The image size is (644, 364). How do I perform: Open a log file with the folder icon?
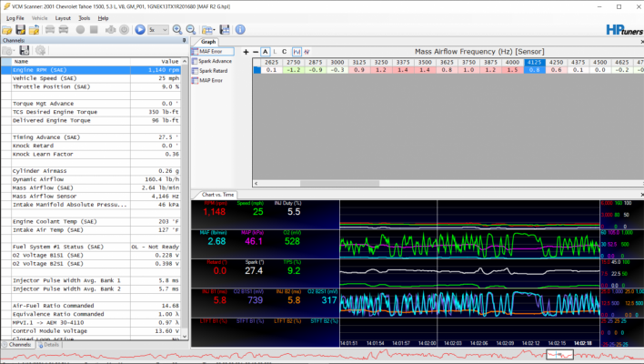[7, 30]
